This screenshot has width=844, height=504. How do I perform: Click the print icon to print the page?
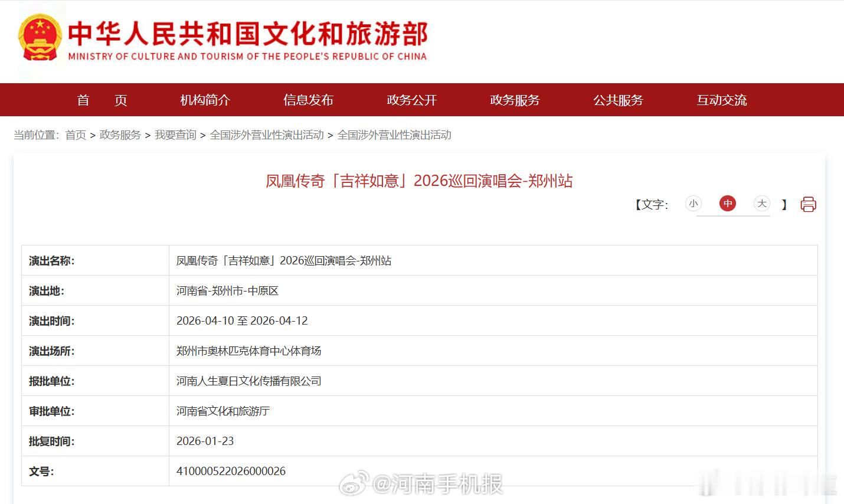(x=808, y=204)
